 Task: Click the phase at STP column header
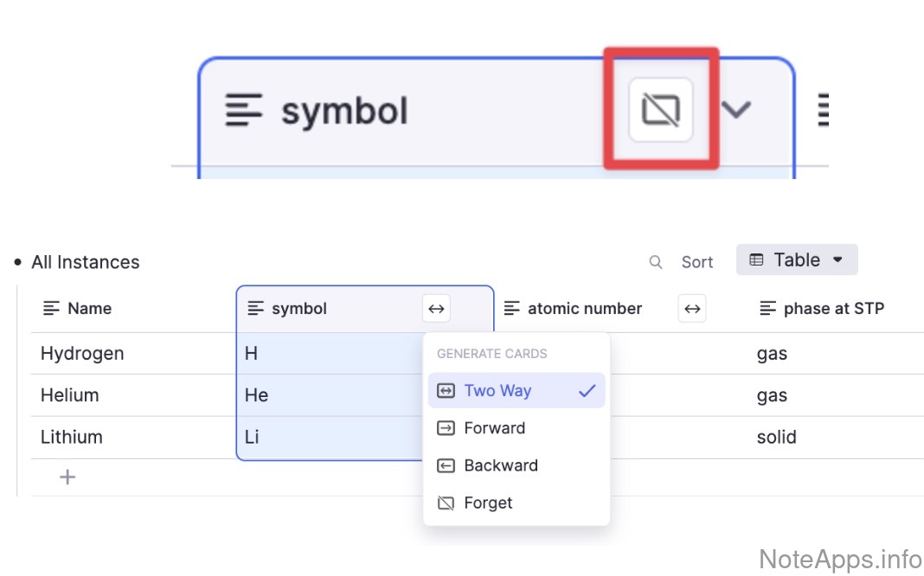point(833,309)
